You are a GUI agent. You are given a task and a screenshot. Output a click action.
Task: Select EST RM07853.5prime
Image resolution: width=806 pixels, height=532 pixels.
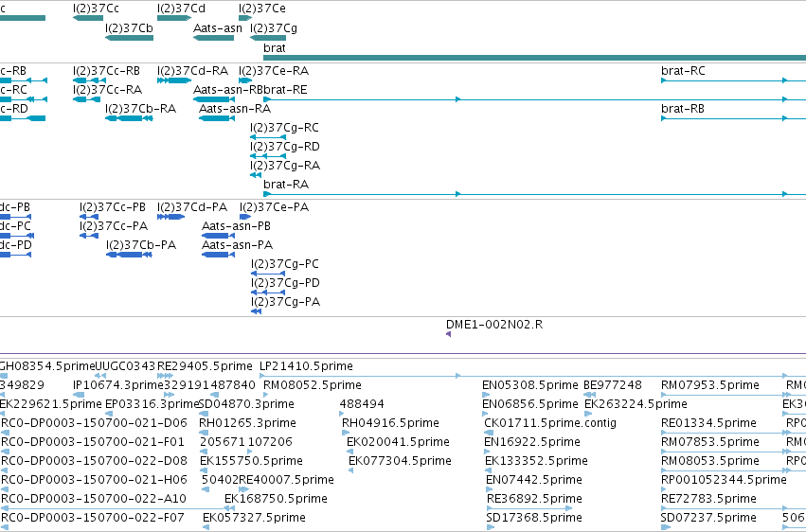710,442
